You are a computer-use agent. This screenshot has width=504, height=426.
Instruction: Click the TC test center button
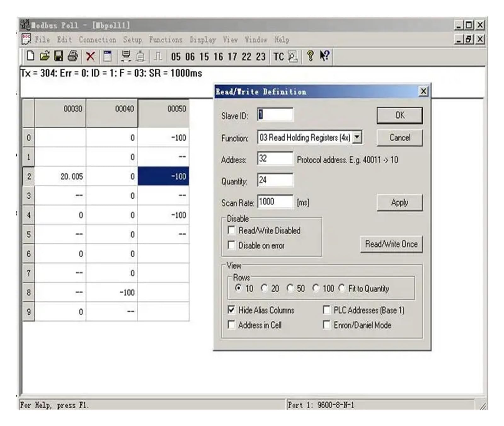point(278,57)
